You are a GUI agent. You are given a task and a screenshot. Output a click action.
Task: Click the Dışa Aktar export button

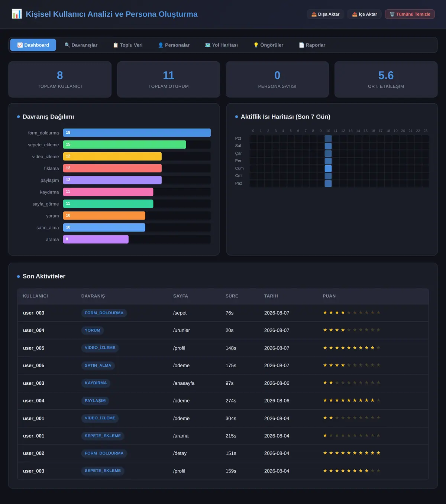326,14
